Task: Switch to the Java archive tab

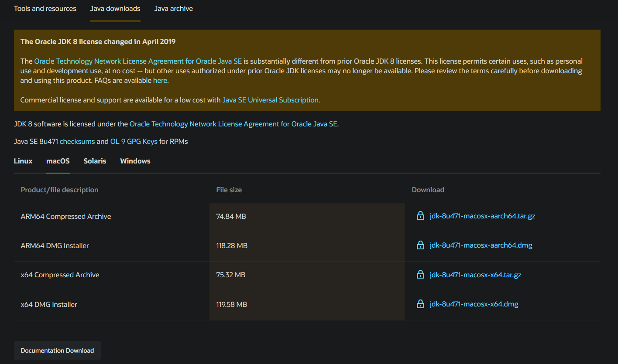Action: point(174,9)
